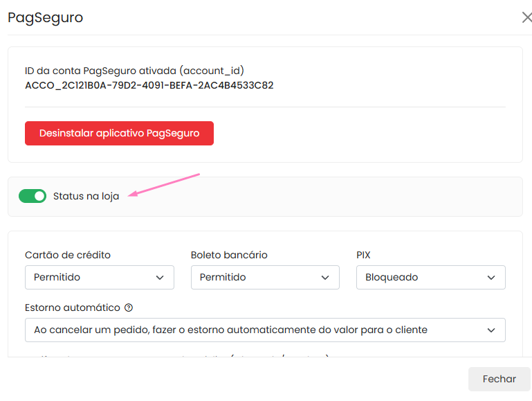Viewport: 532px width, 401px height.
Task: Click the Cartão de crédito field label
Action: [68, 255]
